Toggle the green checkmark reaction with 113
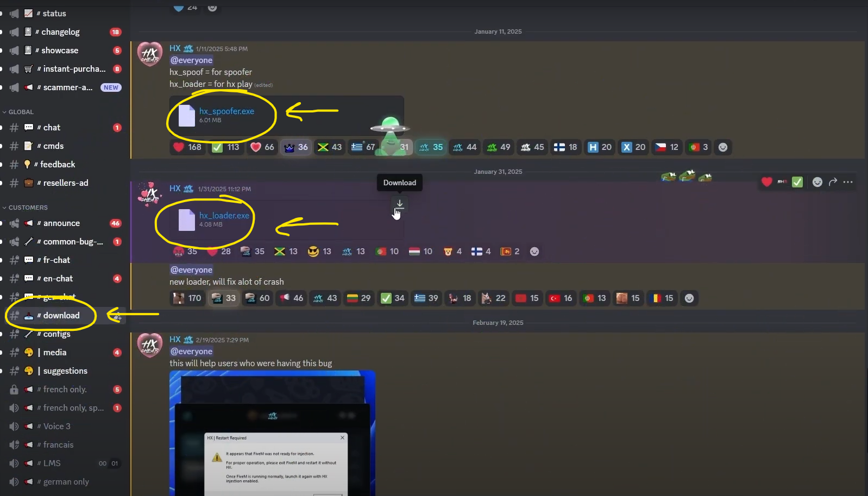Screen dimensions: 868x496 pyautogui.click(x=226, y=147)
